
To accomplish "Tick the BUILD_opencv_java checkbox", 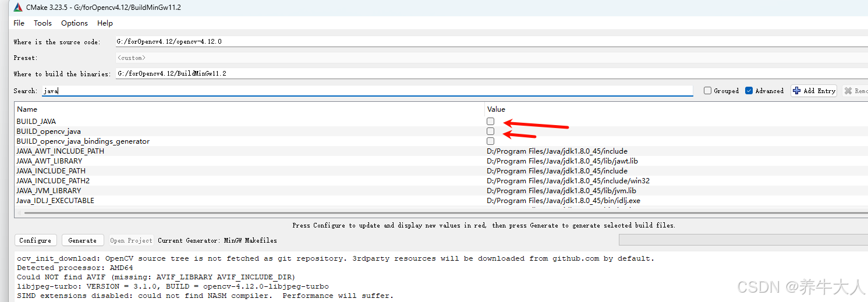I will click(491, 132).
